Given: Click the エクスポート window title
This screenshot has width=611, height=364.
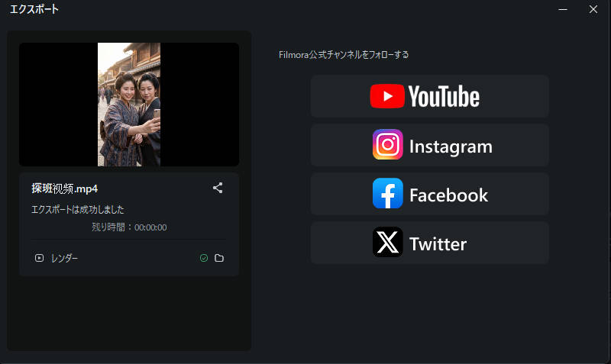Looking at the screenshot, I should click(x=34, y=9).
